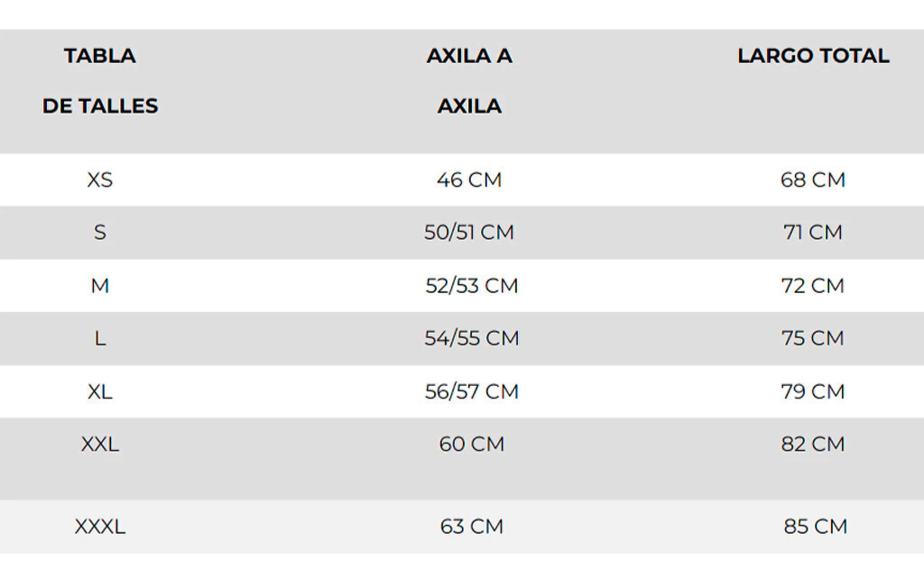This screenshot has width=924, height=570.
Task: Select the 85 CM length value
Action: click(x=816, y=527)
